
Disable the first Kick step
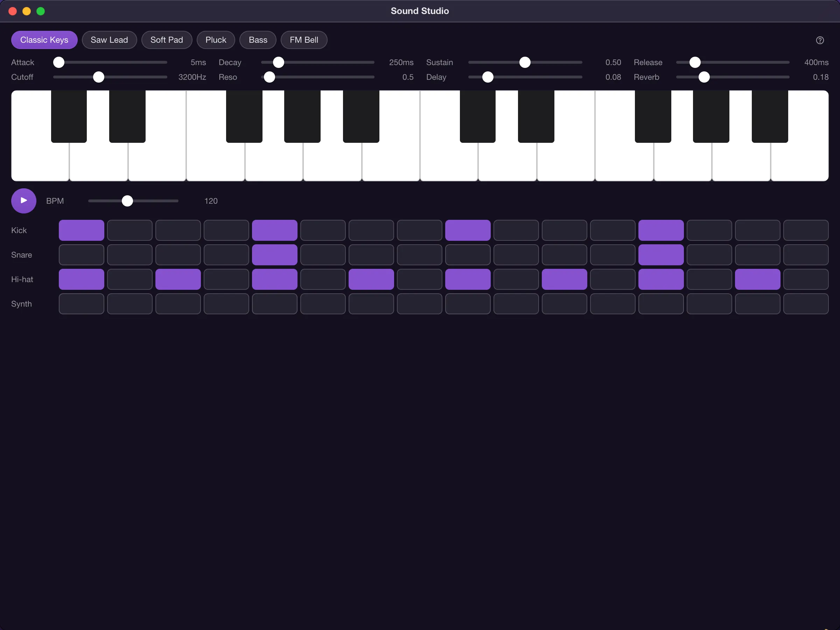(81, 230)
